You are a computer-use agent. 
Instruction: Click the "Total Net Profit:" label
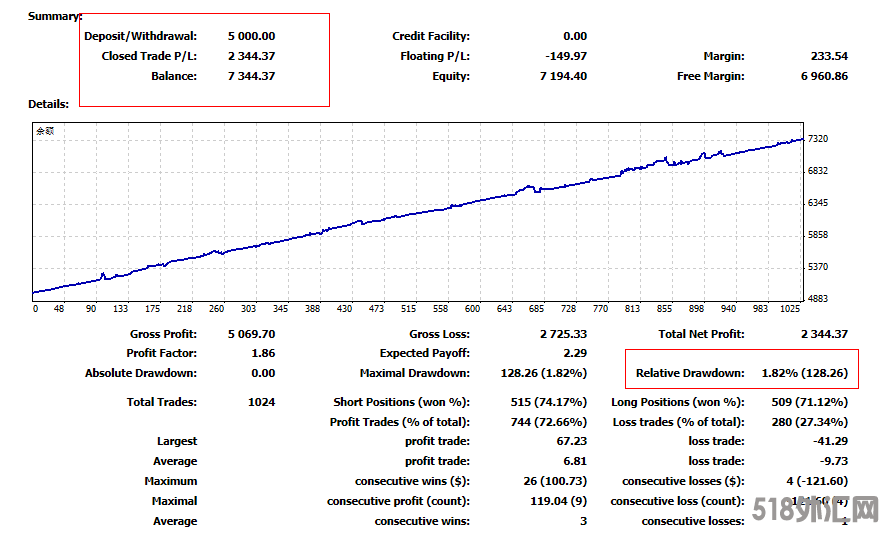pyautogui.click(x=701, y=334)
